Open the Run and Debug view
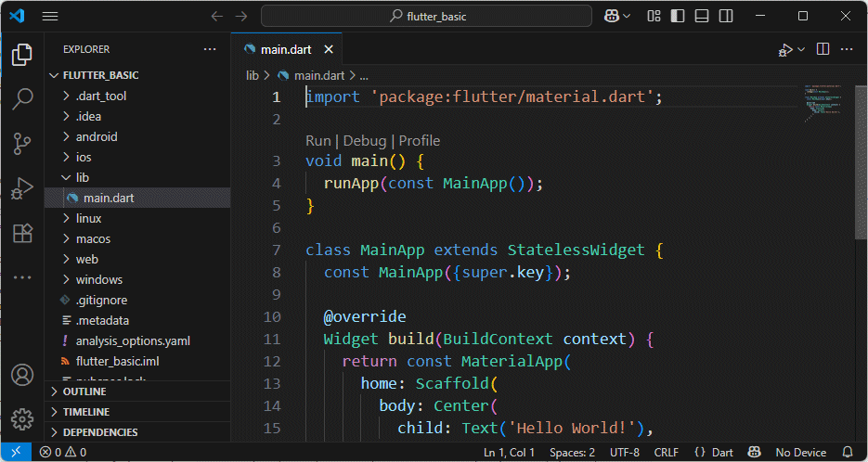868x462 pixels. coord(22,188)
